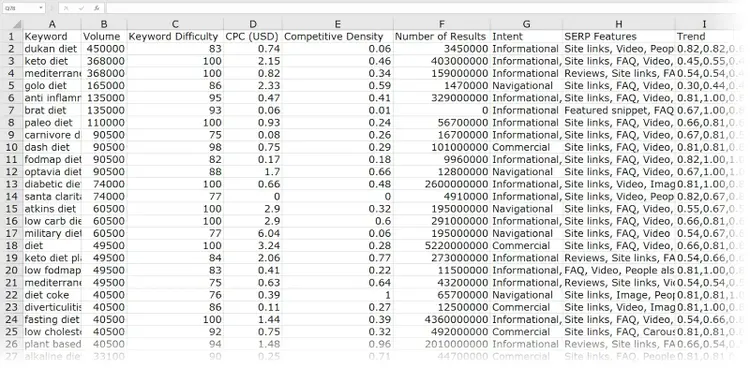The width and height of the screenshot is (750, 368).
Task: Select 'Navigational' intent cell in golo diet row
Action: point(526,86)
